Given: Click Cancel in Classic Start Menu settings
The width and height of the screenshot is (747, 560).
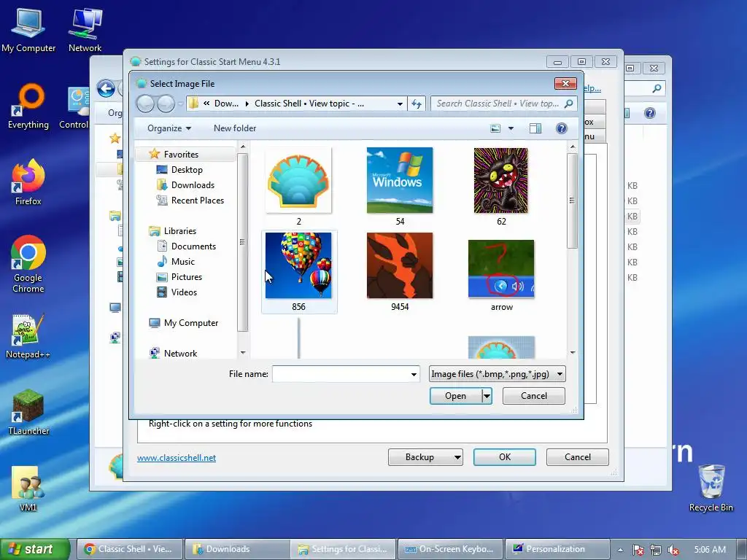Looking at the screenshot, I should pyautogui.click(x=578, y=457).
